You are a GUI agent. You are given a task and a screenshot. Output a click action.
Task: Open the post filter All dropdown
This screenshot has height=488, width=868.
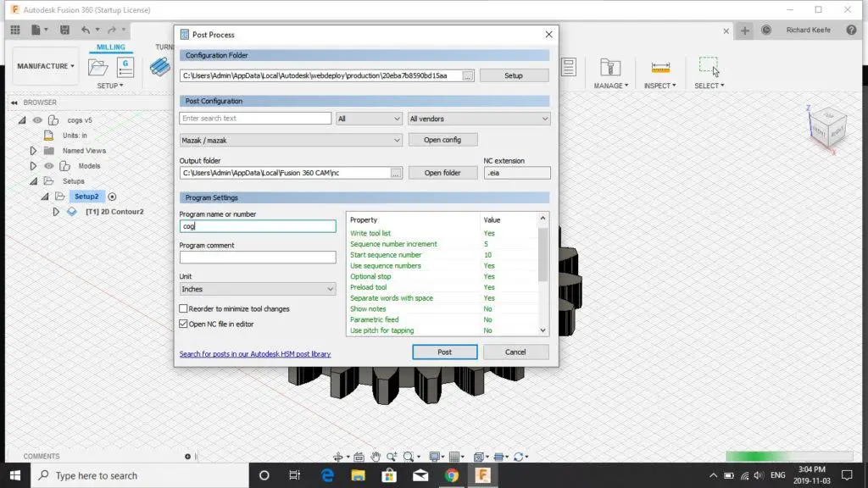tap(369, 119)
